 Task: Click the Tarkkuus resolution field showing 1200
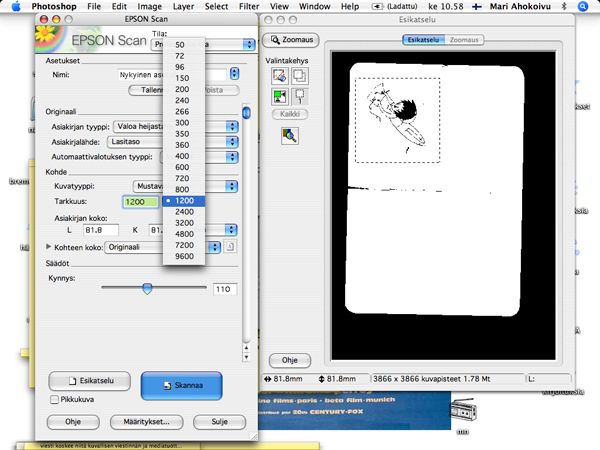click(140, 202)
